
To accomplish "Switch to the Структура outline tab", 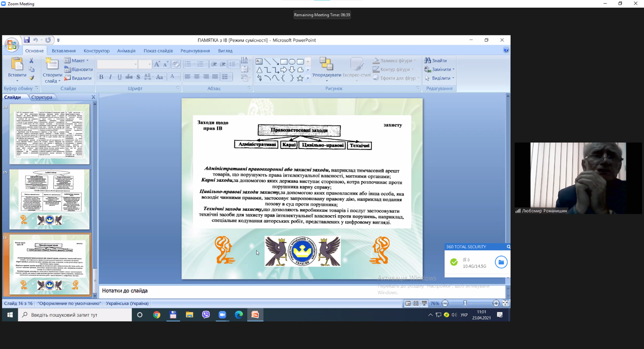I will pyautogui.click(x=42, y=97).
